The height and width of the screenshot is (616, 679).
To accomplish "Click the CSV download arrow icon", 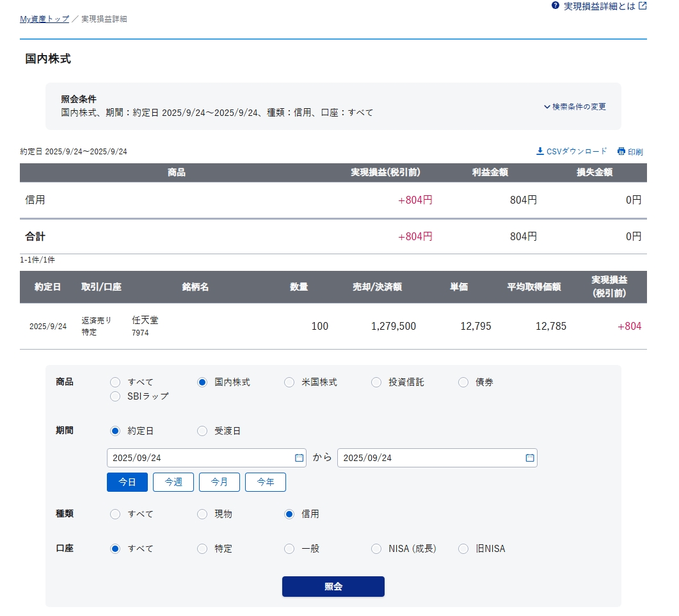I will 539,152.
